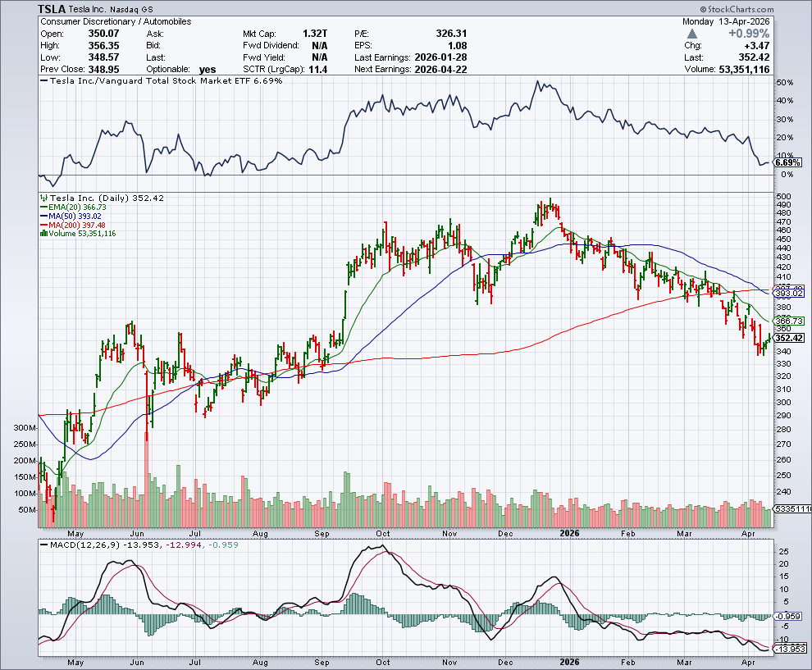The width and height of the screenshot is (812, 670).
Task: Click the 6.69% relative strength value tag
Action: (787, 162)
